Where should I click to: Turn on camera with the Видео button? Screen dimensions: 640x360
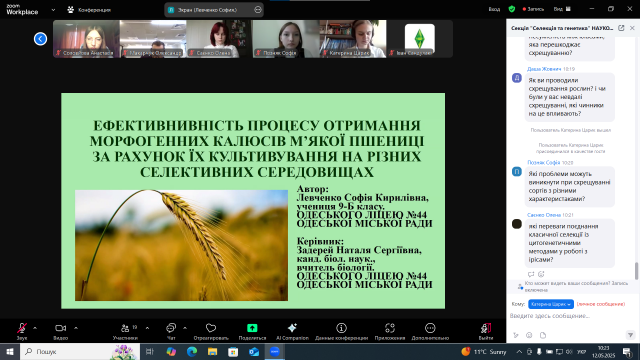point(60,331)
